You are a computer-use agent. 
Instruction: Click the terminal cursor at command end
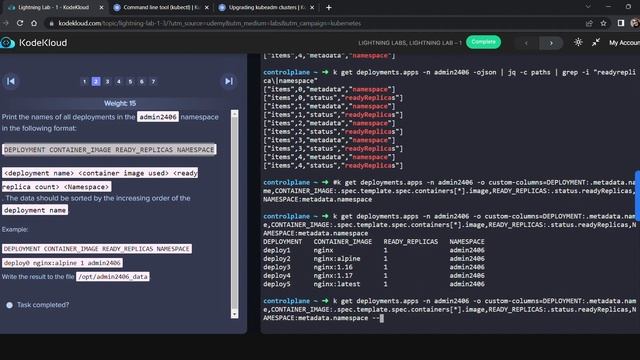[x=382, y=318]
